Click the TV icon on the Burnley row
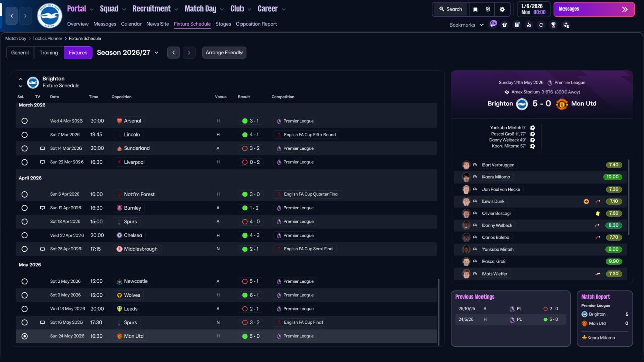This screenshot has height=362, width=644. [43, 208]
